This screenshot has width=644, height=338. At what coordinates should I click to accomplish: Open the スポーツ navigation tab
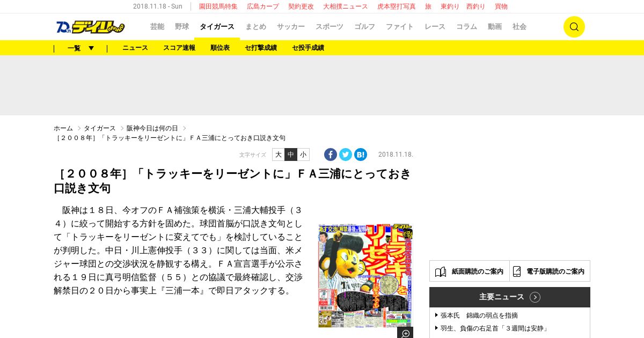tap(330, 27)
